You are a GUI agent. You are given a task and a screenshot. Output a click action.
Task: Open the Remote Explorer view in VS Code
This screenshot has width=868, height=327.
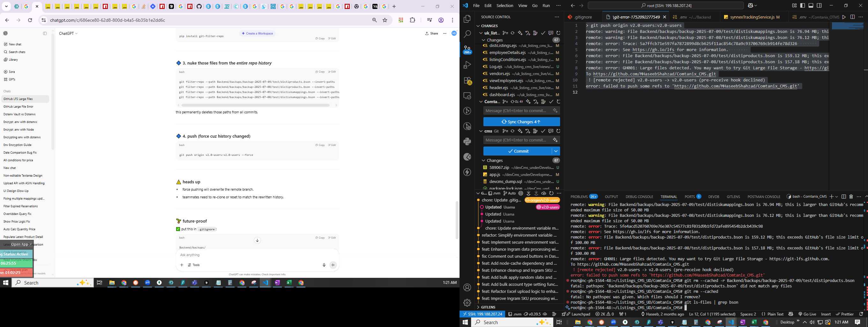coord(467,96)
